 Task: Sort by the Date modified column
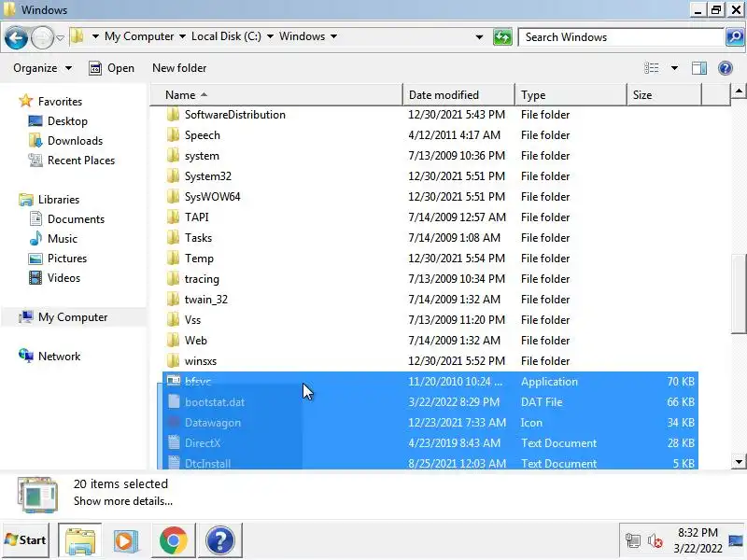tap(458, 95)
